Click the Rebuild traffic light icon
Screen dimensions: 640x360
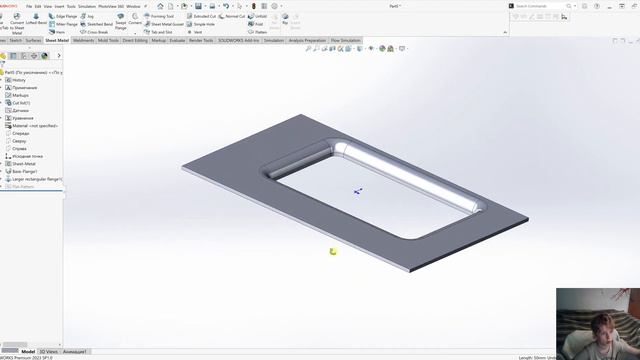coord(253,6)
